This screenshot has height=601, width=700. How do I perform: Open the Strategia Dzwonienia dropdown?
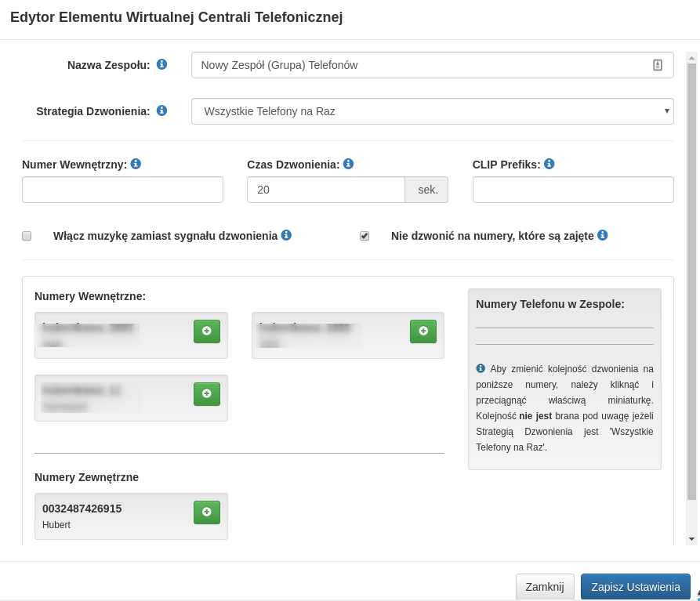coord(432,111)
